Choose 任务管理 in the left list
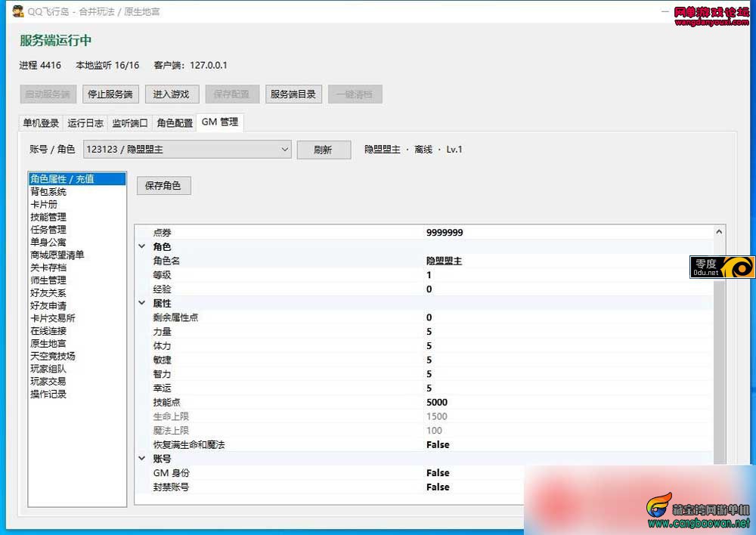 [77, 230]
